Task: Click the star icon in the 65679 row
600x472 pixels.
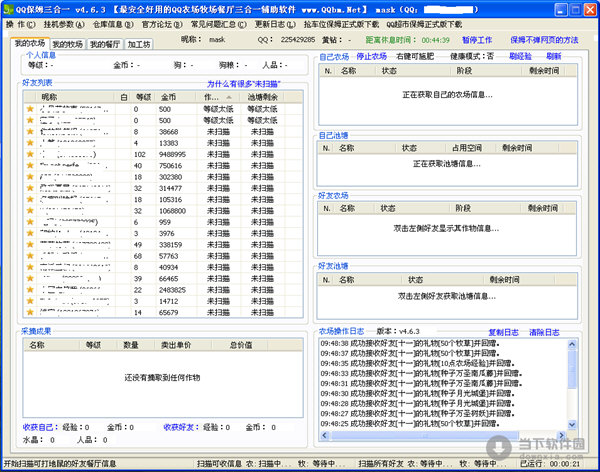Action: point(30,312)
